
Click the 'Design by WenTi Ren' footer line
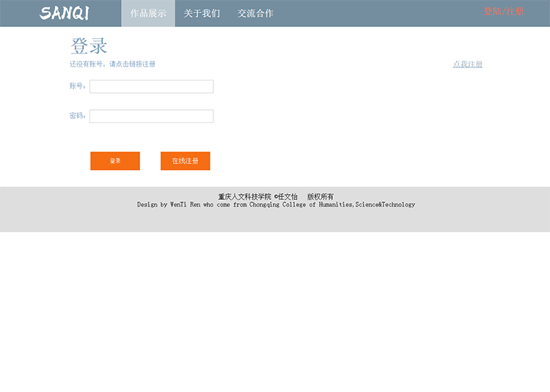click(x=169, y=204)
